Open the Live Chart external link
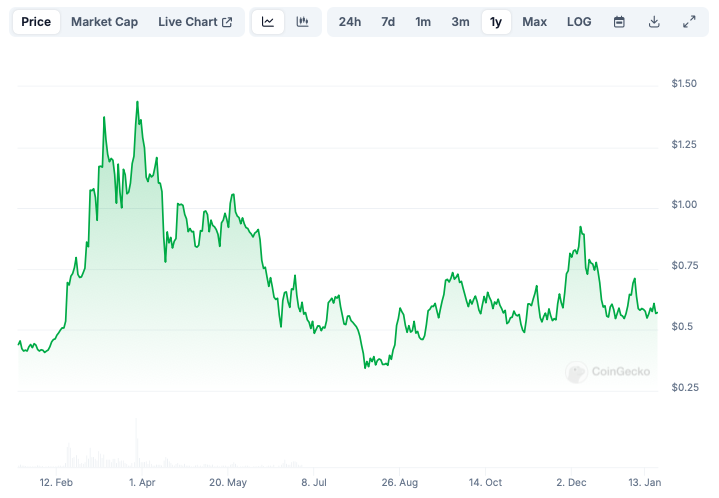Viewport: 719px width, 498px height. [195, 22]
